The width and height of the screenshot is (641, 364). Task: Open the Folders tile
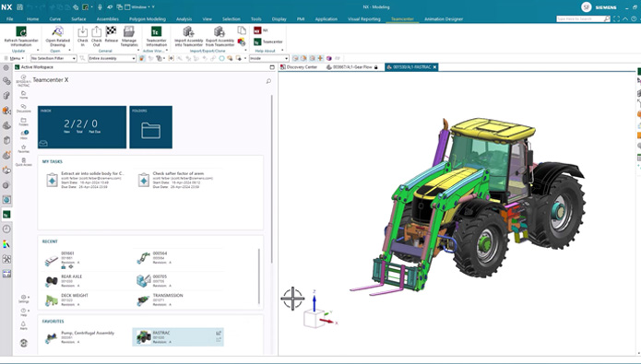(151, 127)
